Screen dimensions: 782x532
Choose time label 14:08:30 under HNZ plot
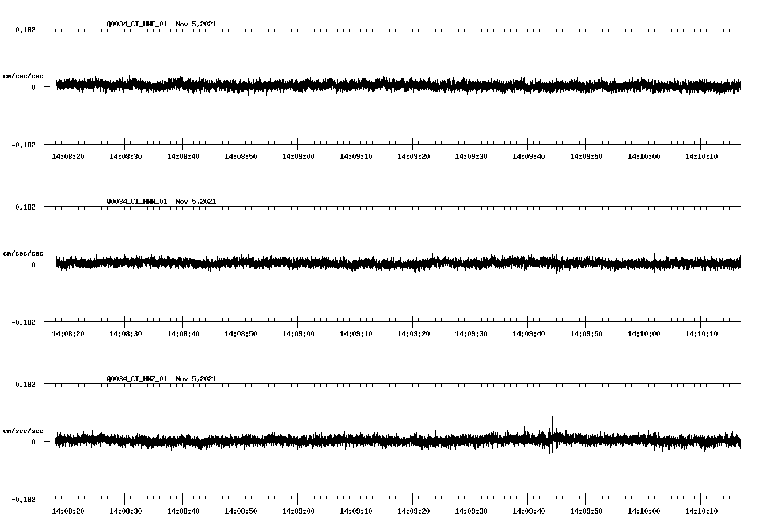coord(126,511)
